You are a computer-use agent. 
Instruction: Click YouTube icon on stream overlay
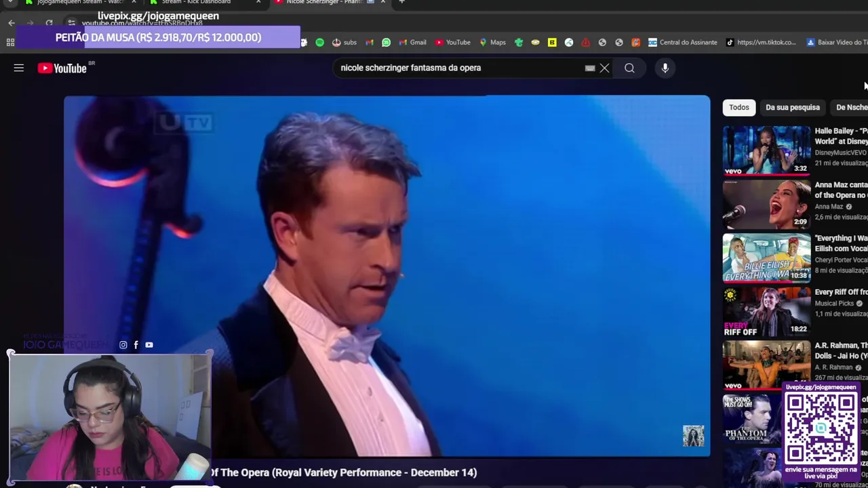coord(149,345)
